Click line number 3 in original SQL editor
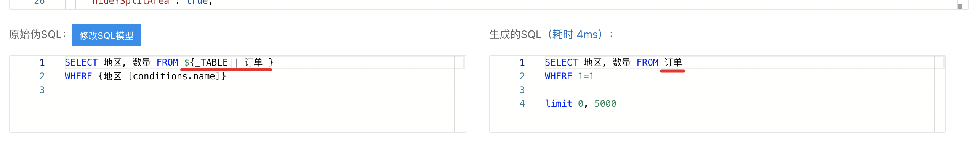The width and height of the screenshot is (980, 141). (42, 90)
